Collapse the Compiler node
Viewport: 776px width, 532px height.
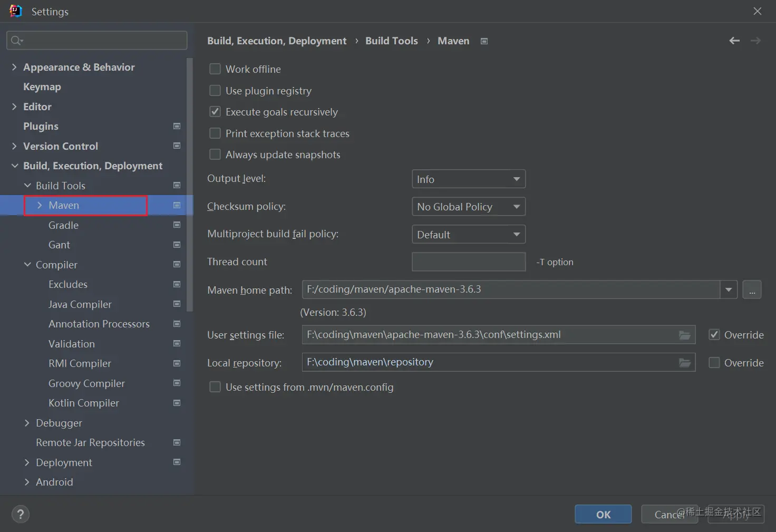pyautogui.click(x=27, y=265)
